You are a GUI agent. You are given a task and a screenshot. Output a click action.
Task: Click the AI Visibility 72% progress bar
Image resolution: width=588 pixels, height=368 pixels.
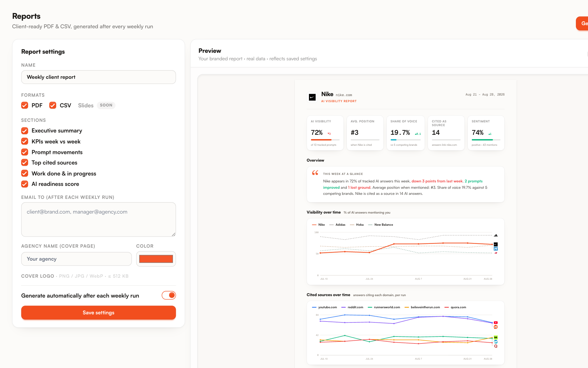tap(325, 140)
